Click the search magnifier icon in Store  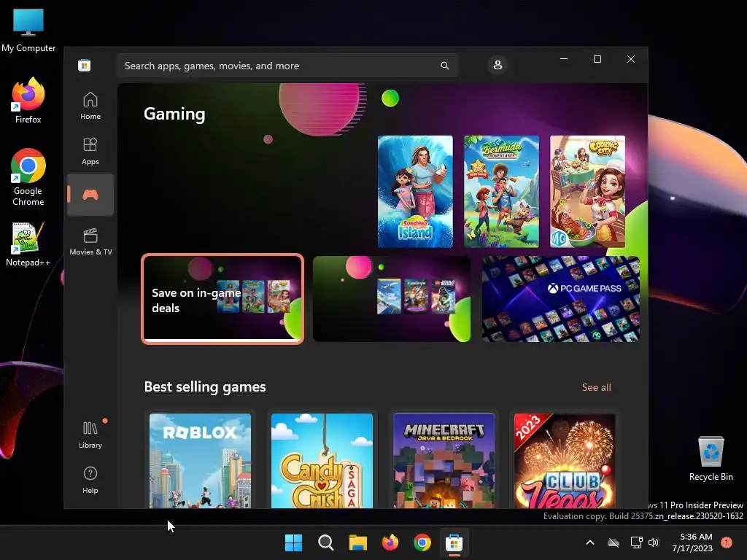(x=444, y=66)
